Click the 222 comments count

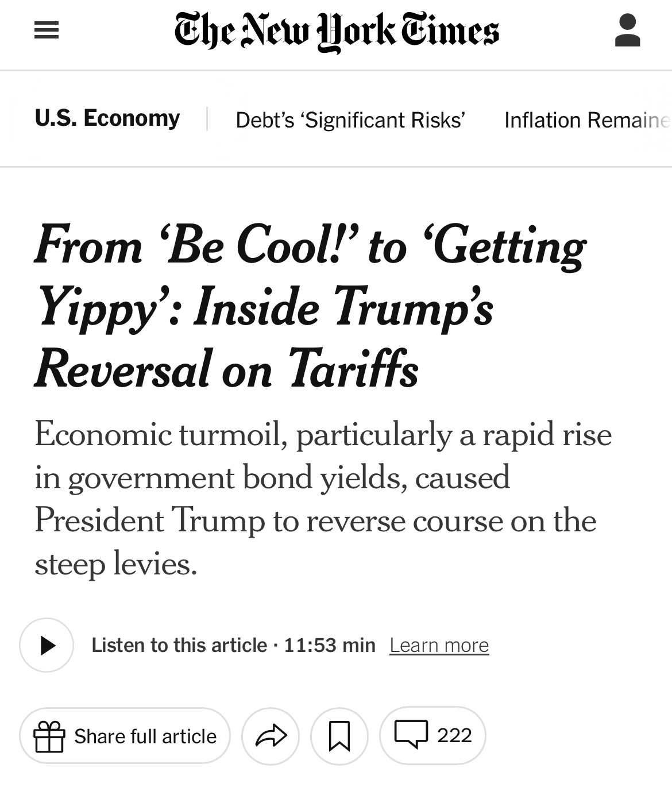[454, 735]
